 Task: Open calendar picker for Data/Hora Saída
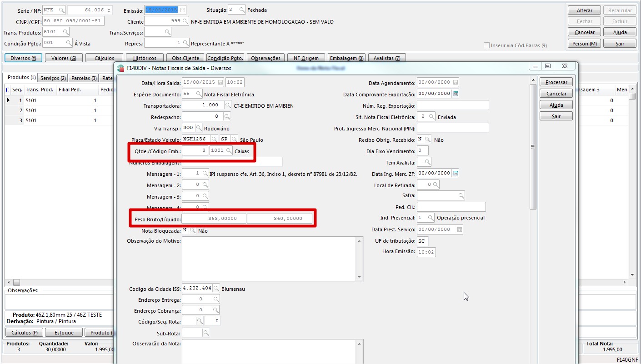pos(220,83)
